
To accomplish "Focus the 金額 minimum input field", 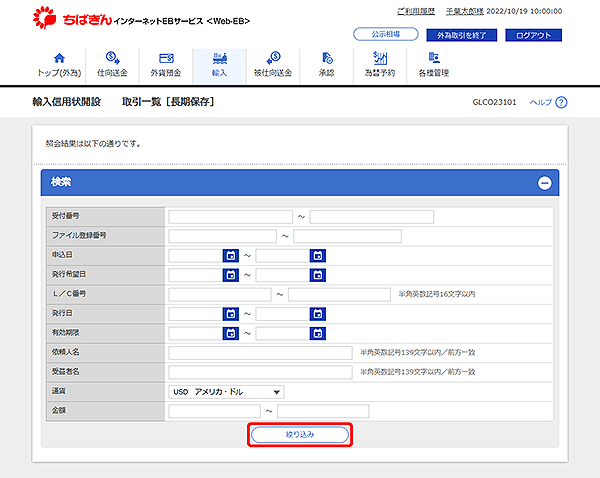I will click(214, 411).
